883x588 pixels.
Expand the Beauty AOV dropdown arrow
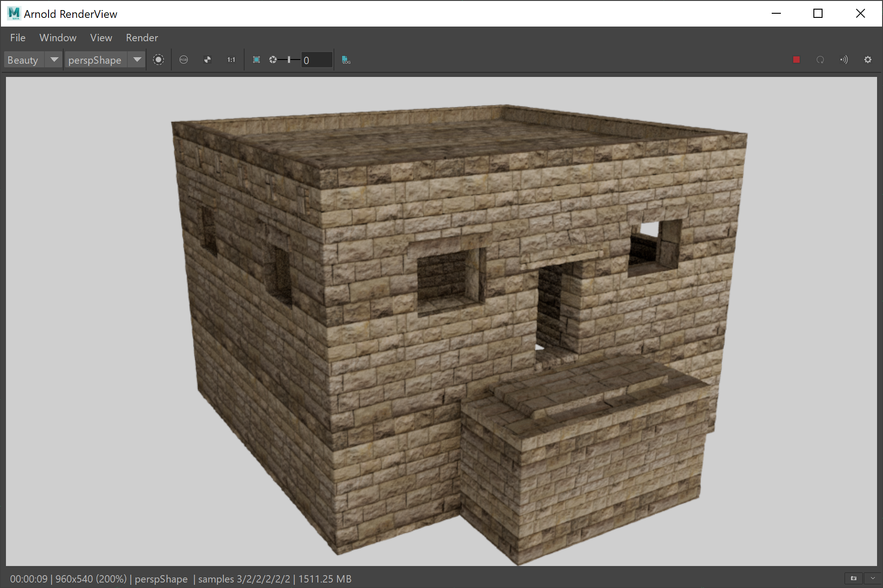coord(54,60)
